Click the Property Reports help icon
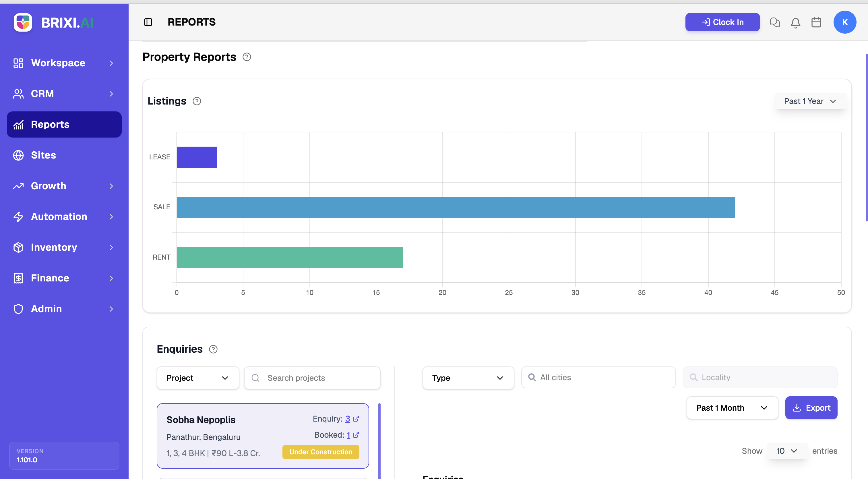Image resolution: width=868 pixels, height=479 pixels. [x=247, y=57]
